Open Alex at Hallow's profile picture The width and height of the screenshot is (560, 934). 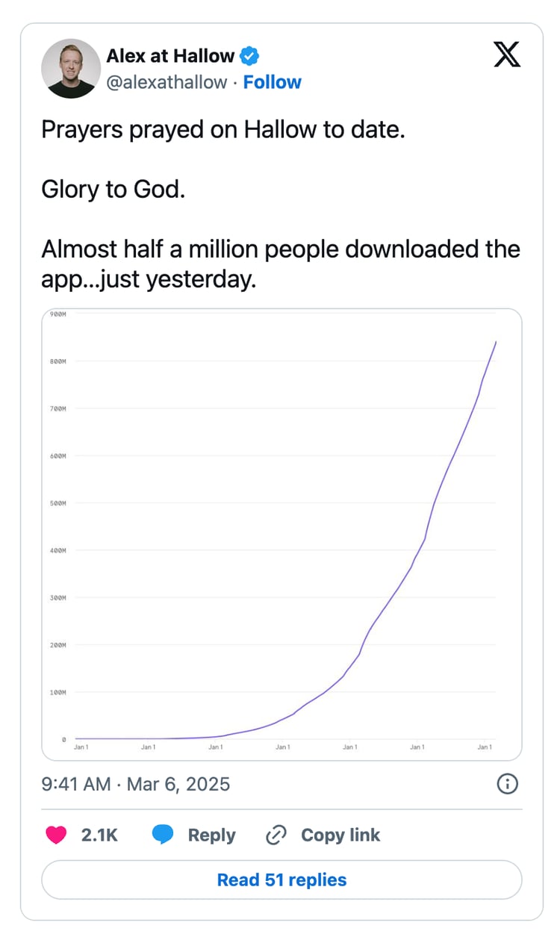tap(71, 69)
